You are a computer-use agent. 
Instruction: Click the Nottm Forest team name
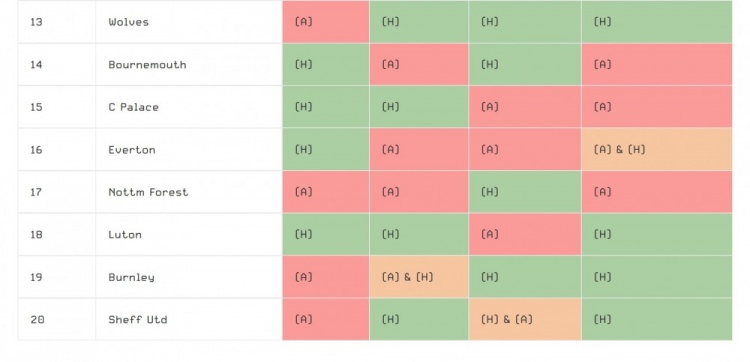click(148, 192)
